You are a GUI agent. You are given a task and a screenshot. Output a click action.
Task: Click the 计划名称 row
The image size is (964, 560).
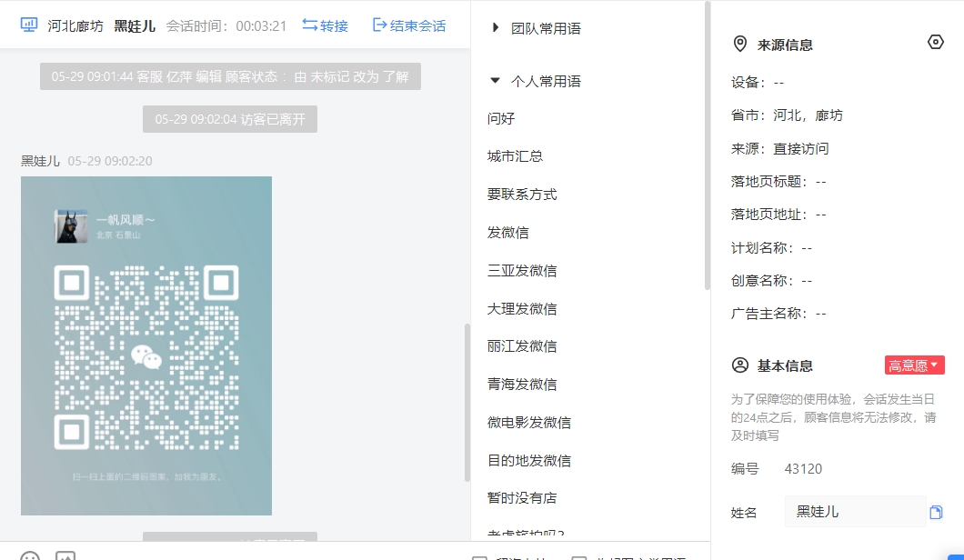pyautogui.click(x=771, y=248)
